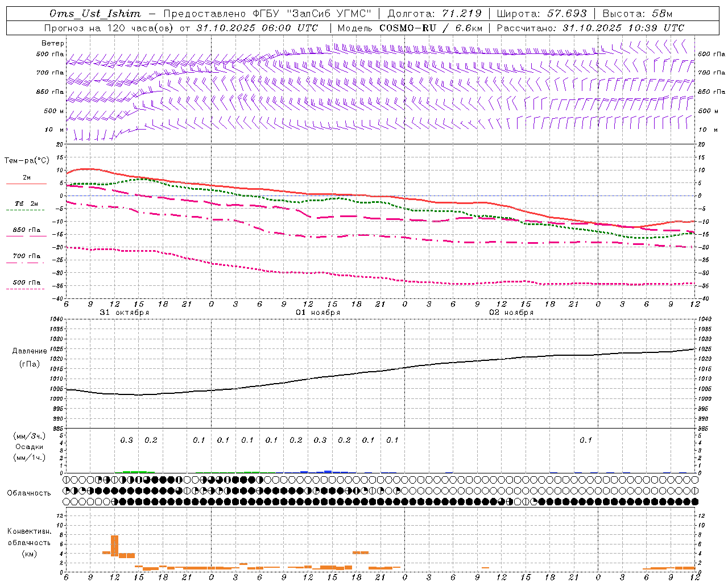Click the (мм/3ч.) precipitation unit label

29,436
